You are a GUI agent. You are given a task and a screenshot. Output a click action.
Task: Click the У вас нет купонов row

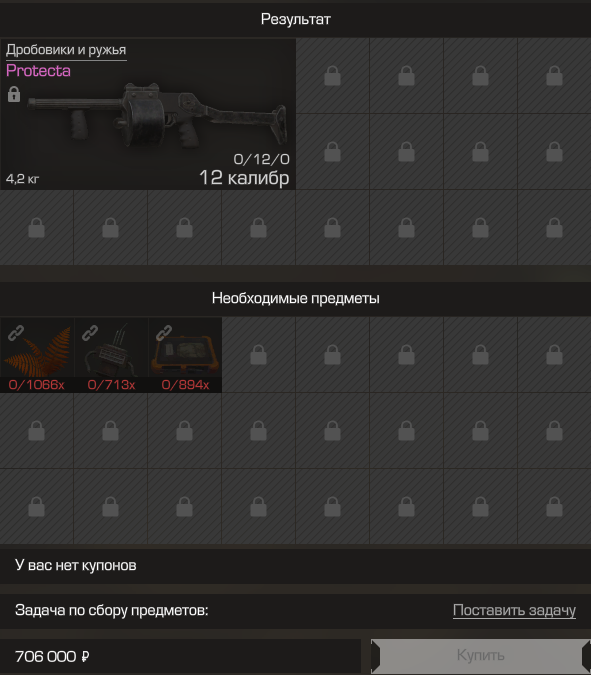295,565
